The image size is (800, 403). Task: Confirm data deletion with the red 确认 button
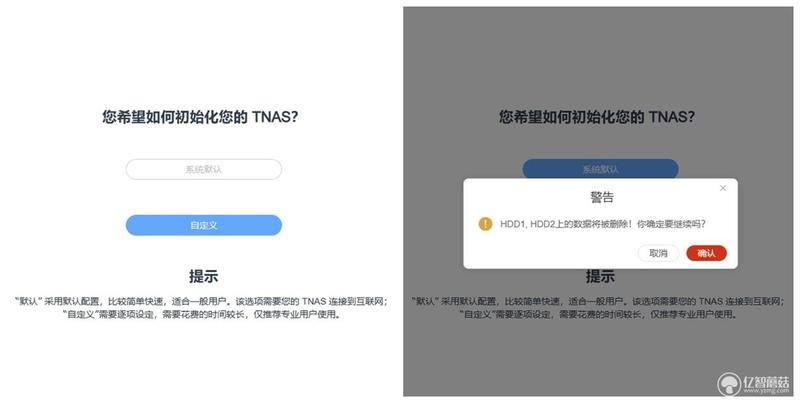point(706,253)
